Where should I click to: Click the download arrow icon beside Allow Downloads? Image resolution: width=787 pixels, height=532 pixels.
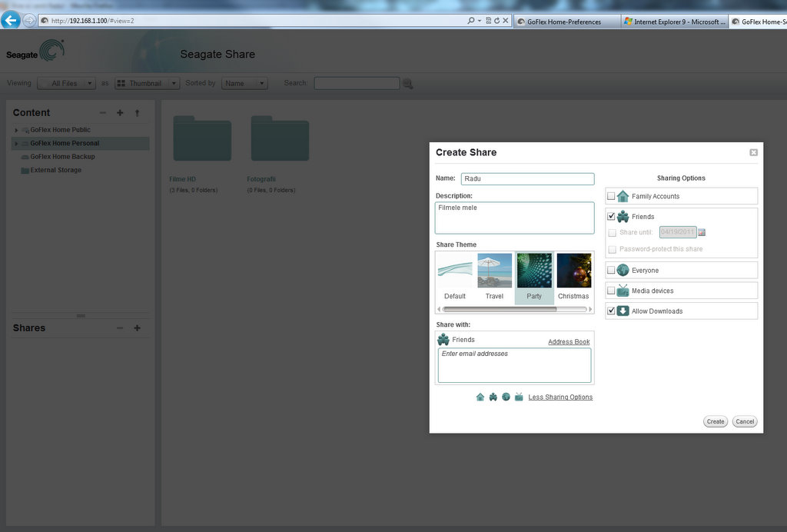click(623, 311)
